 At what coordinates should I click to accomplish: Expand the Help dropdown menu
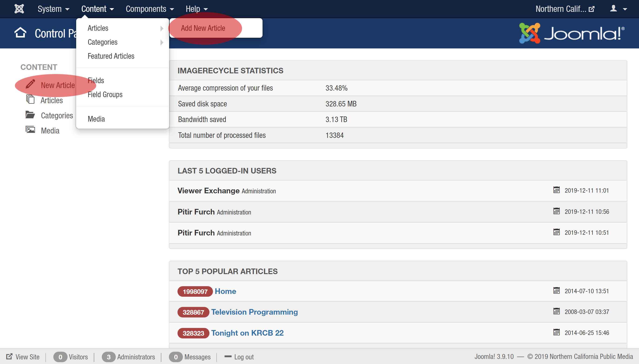click(197, 9)
